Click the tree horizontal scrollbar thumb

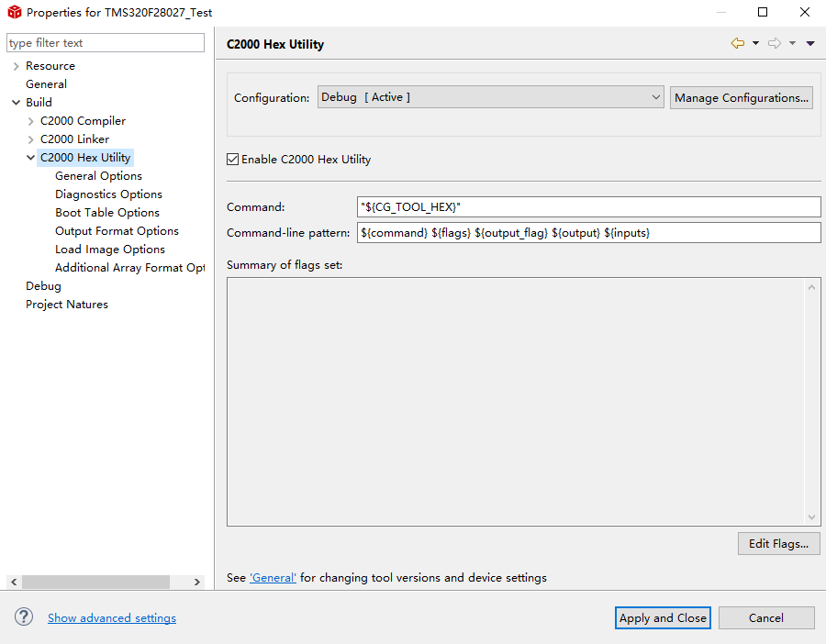pos(95,582)
